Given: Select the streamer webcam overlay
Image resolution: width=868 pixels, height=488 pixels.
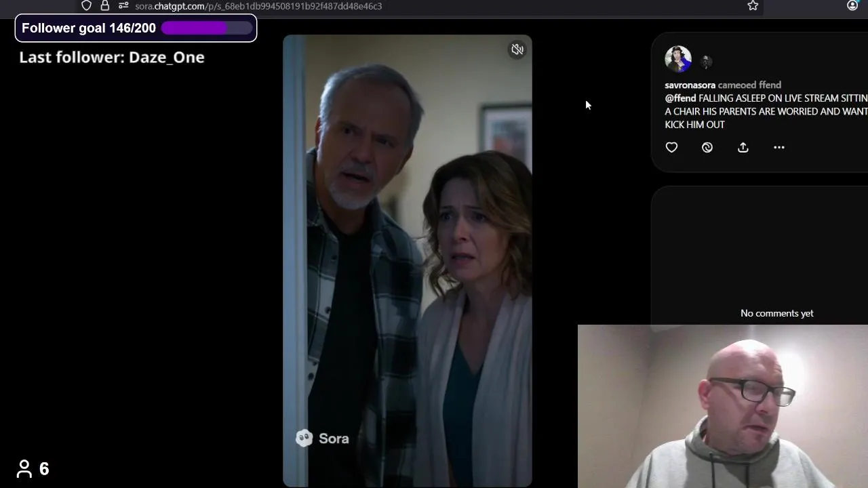Looking at the screenshot, I should tap(723, 407).
